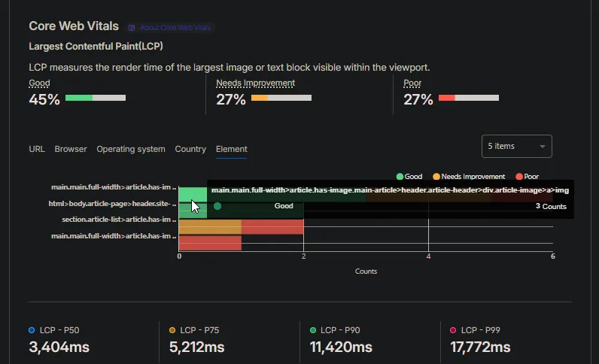599x364 pixels.
Task: Click the blue circle next to LCP - P50
Action: (x=32, y=330)
